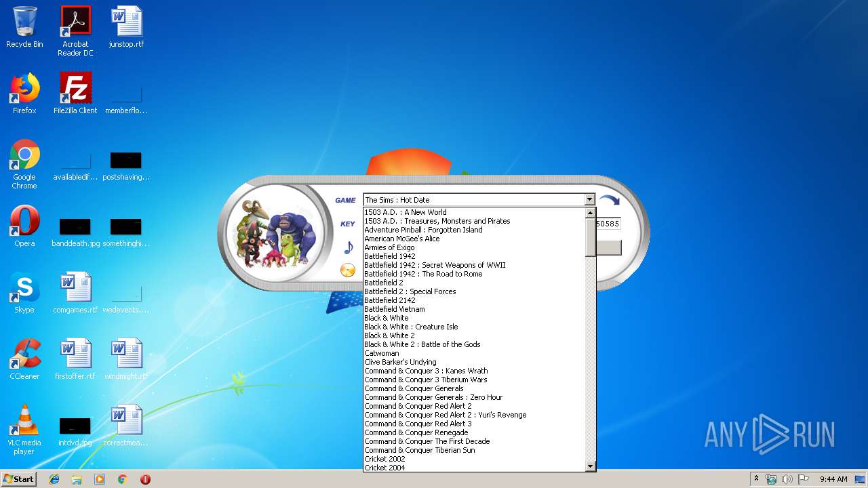Pick Battlefield 1942 : The Road to Rome

(x=474, y=274)
